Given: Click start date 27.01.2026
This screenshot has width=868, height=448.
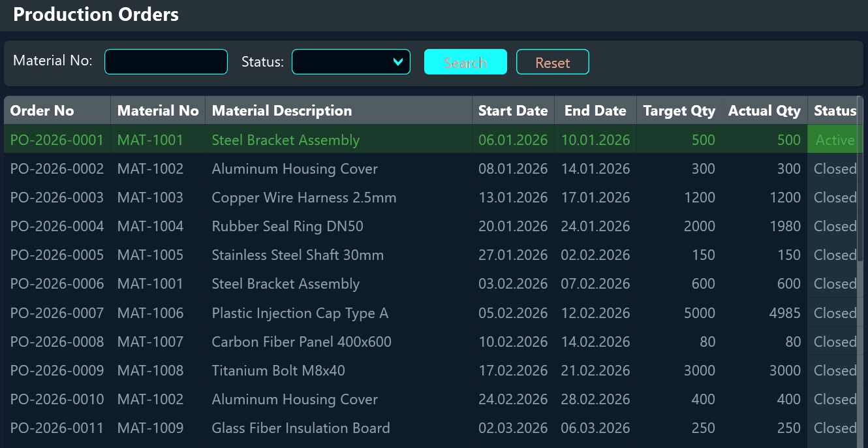Looking at the screenshot, I should pos(513,255).
